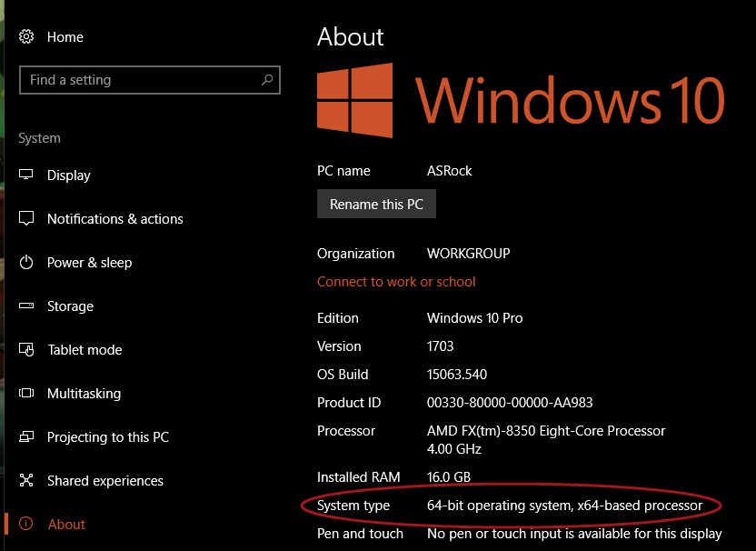
Task: Click the OS Build value 15063.540
Action: (x=457, y=375)
